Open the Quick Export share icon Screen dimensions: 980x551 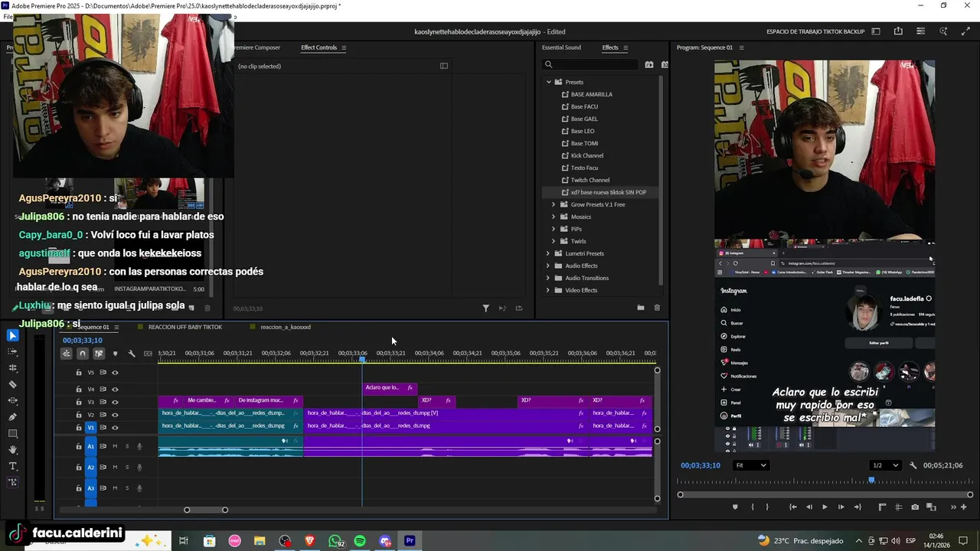click(898, 31)
